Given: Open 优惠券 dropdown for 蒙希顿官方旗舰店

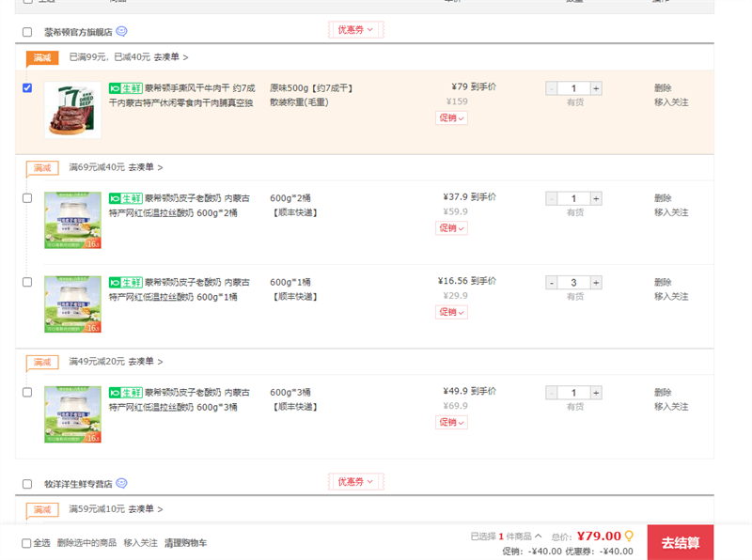Looking at the screenshot, I should tap(355, 30).
